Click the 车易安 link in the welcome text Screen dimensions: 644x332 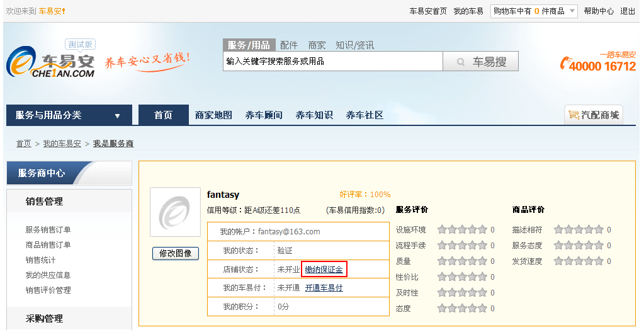52,11
